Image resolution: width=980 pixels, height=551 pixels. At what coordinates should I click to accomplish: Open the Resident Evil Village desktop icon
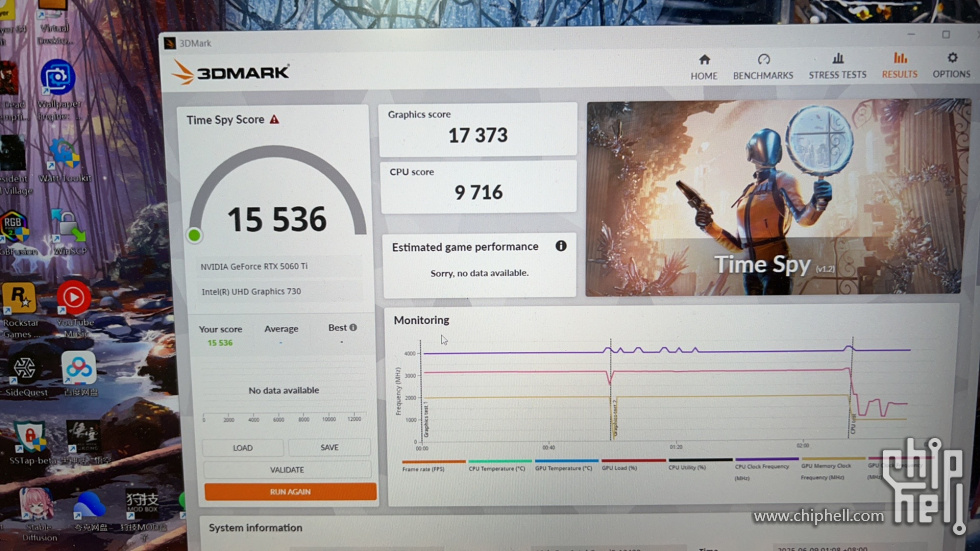[x=14, y=165]
